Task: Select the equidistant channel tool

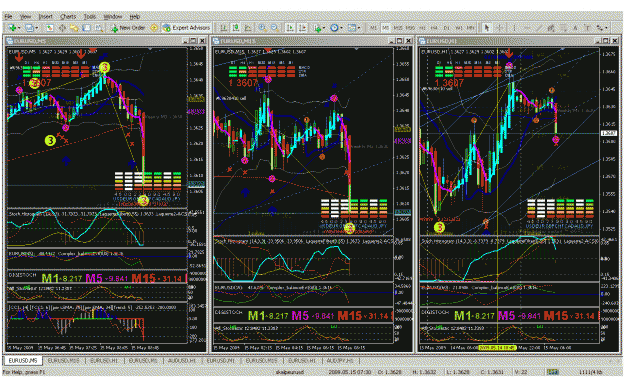Action: 551,28
